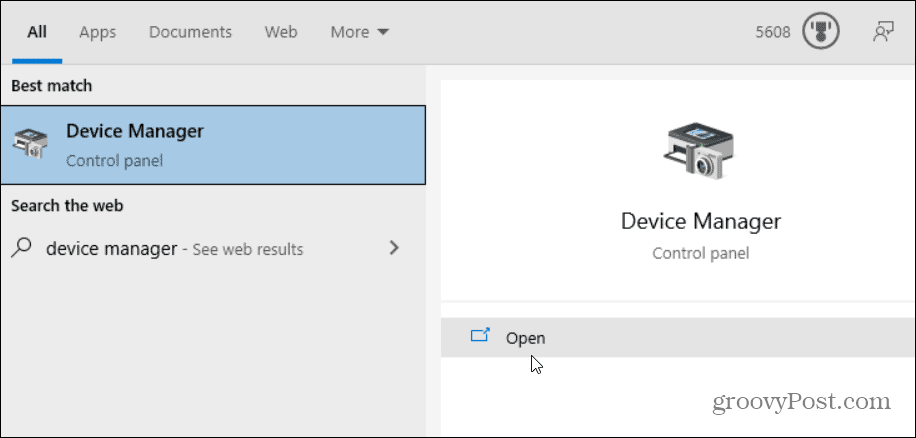Open the More filter dropdown
Image resolution: width=916 pixels, height=438 pixels.
point(359,32)
